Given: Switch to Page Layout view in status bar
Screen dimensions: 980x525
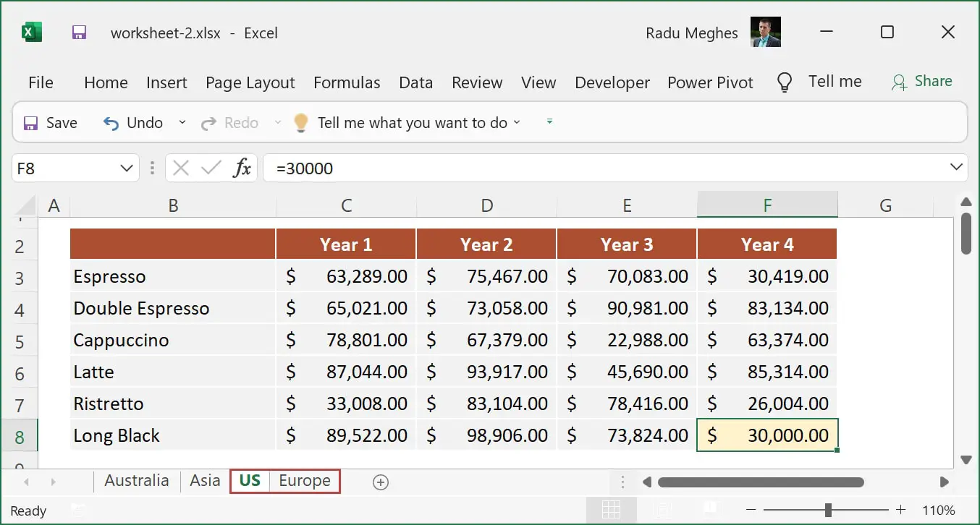Looking at the screenshot, I should click(x=661, y=510).
